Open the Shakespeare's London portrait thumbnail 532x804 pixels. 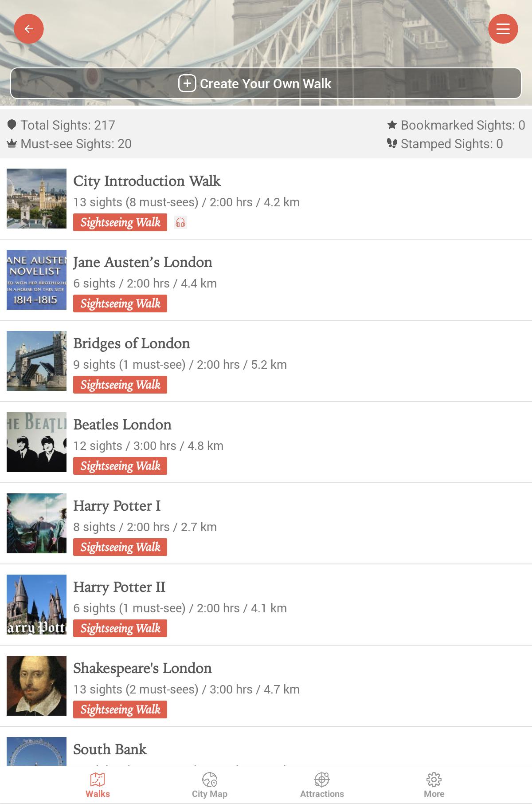[36, 686]
